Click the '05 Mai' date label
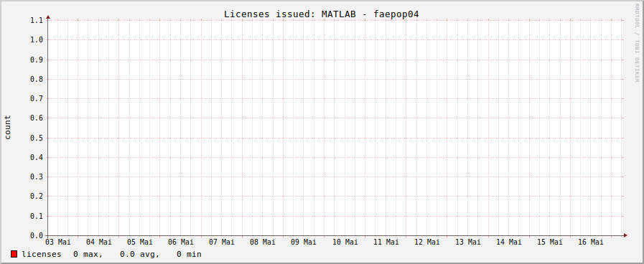The height and width of the screenshot is (264, 644). [x=140, y=242]
